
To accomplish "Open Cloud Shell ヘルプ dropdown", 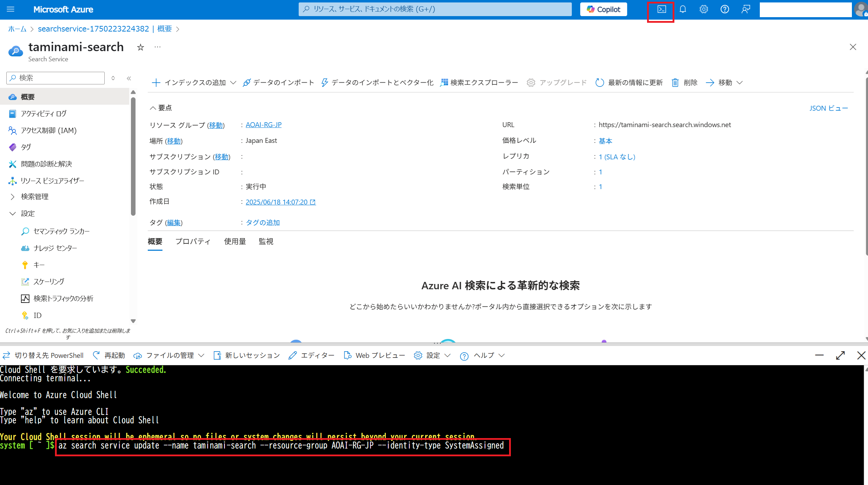I will [482, 355].
